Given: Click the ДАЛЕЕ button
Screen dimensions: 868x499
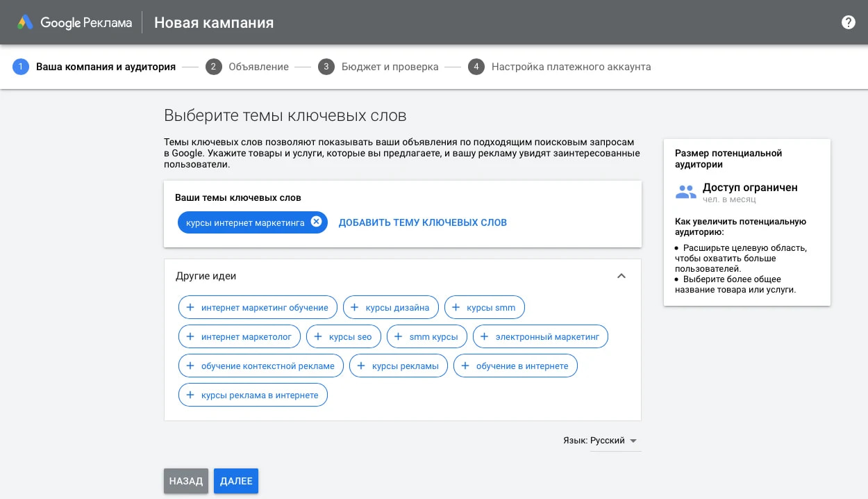Looking at the screenshot, I should click(235, 481).
